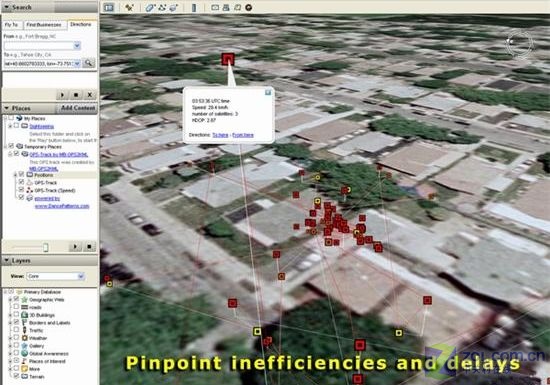Viewport: 550px width, 385px height.
Task: Collapse the Search panel triangle
Action: point(6,7)
